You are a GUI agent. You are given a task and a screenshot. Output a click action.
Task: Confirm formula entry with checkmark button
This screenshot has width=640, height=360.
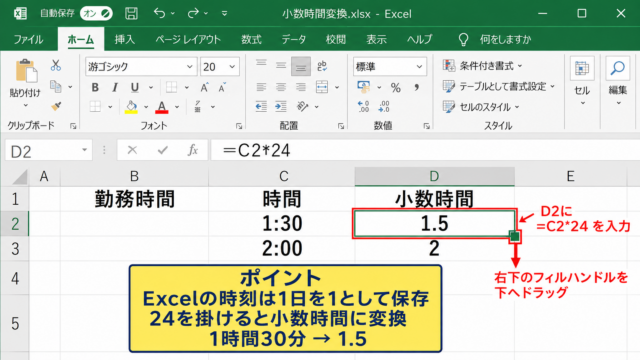162,150
